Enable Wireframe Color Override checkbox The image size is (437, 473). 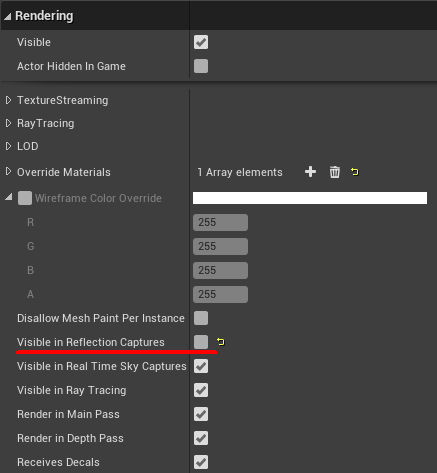point(25,198)
